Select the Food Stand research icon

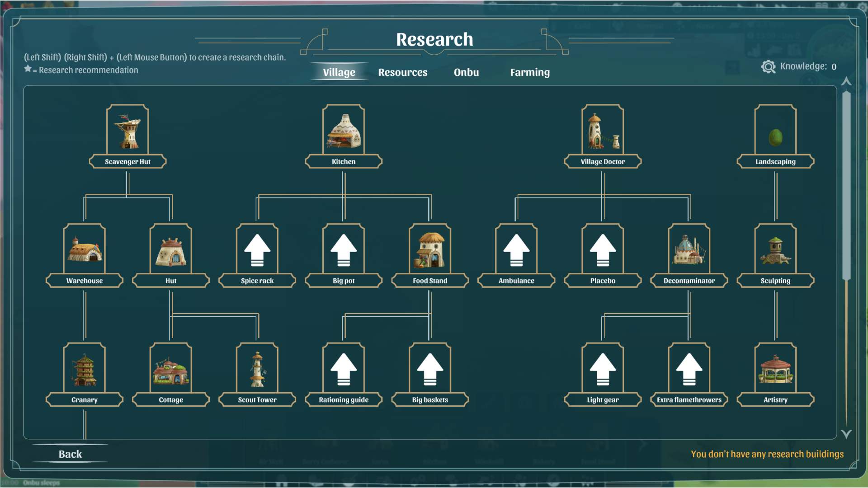[430, 250]
